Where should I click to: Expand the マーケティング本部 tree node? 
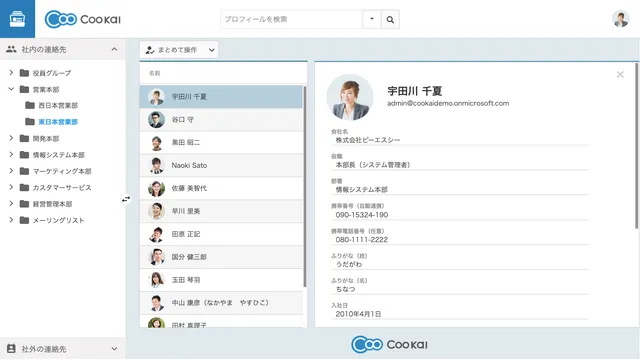11,171
